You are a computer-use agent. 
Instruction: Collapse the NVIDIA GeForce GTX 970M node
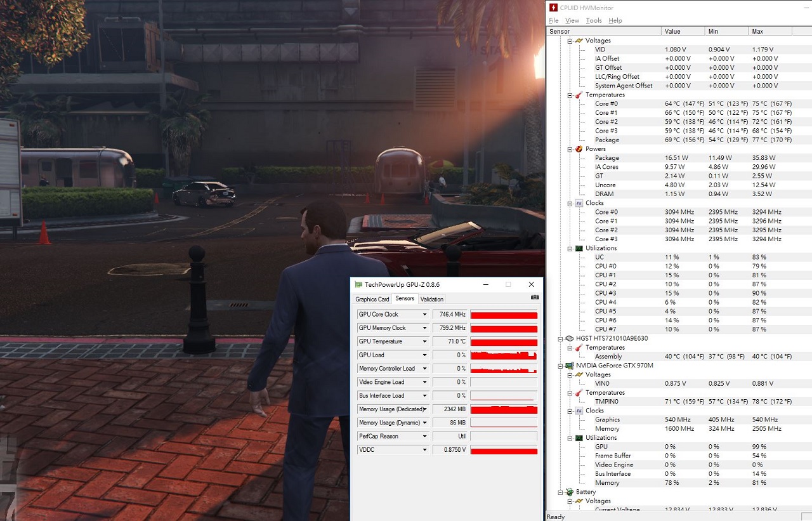click(561, 366)
